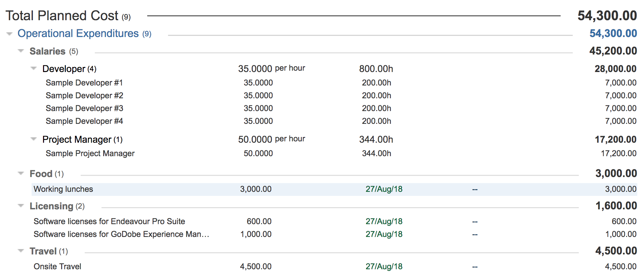Image resolution: width=644 pixels, height=278 pixels.
Task: Click the Operational Expenditures 54,300.00 total
Action: coord(613,33)
